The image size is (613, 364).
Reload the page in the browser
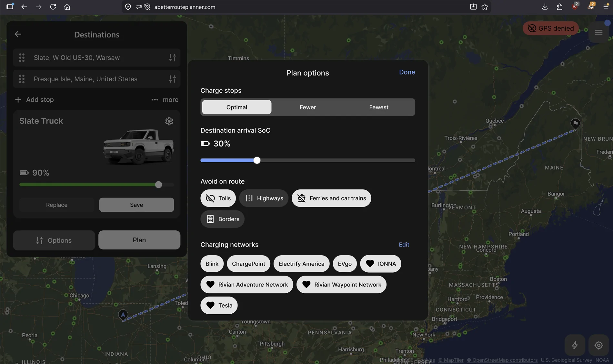(x=53, y=7)
